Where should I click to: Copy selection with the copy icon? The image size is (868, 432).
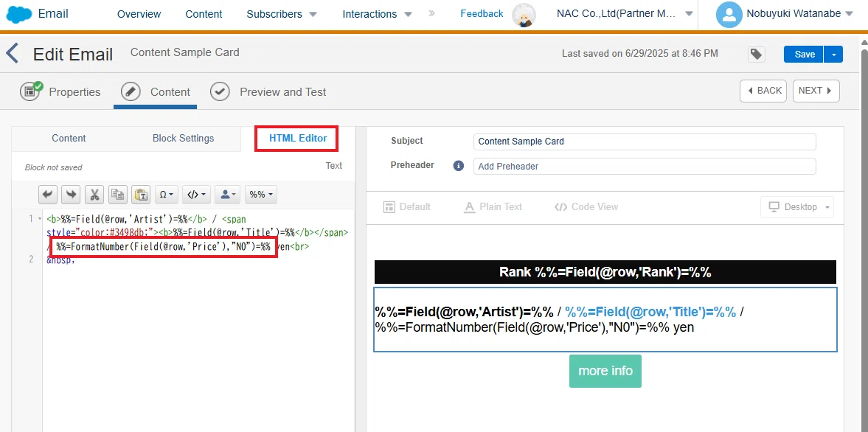118,195
